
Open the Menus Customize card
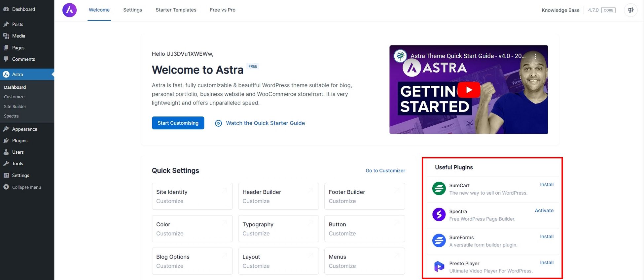[365, 261]
